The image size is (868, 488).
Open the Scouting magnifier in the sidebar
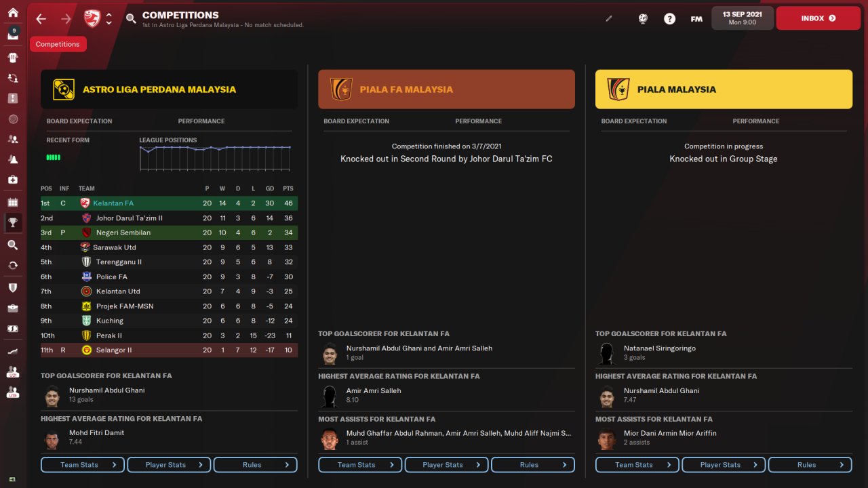click(x=13, y=245)
